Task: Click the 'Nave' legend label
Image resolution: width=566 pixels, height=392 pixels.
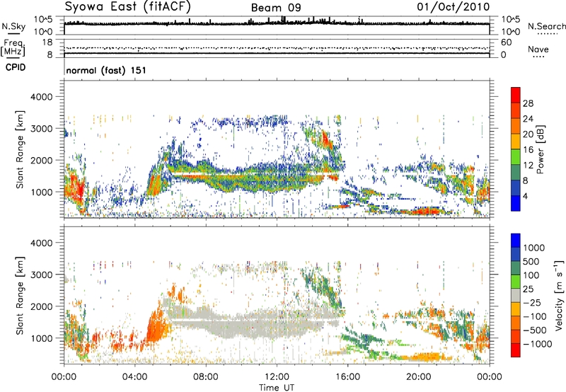Action: (x=538, y=49)
